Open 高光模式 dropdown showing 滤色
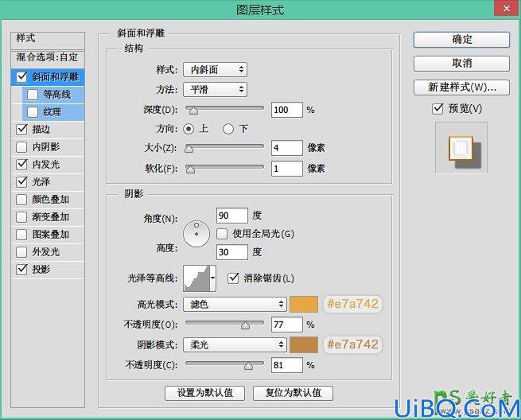The width and height of the screenshot is (521, 420). coord(235,304)
